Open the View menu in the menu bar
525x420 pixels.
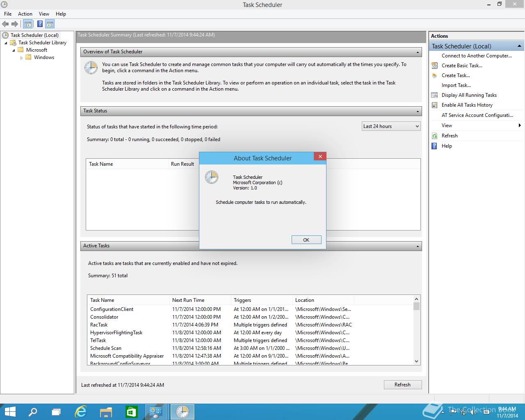coord(44,14)
